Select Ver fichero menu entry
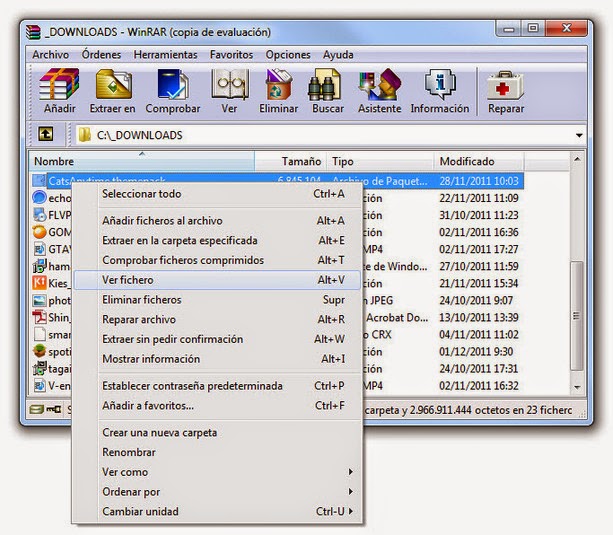613x535 pixels. tap(217, 280)
